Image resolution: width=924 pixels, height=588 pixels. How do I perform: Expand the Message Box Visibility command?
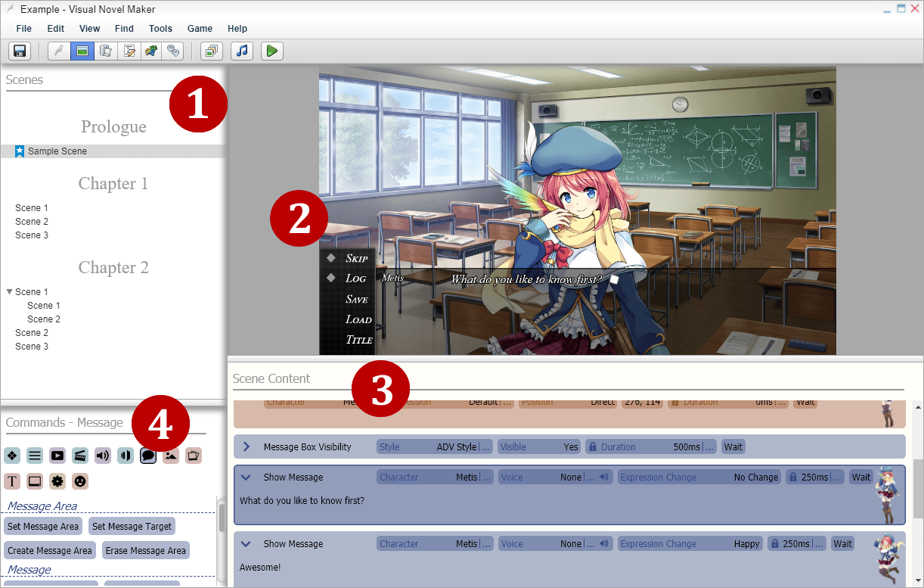click(247, 446)
